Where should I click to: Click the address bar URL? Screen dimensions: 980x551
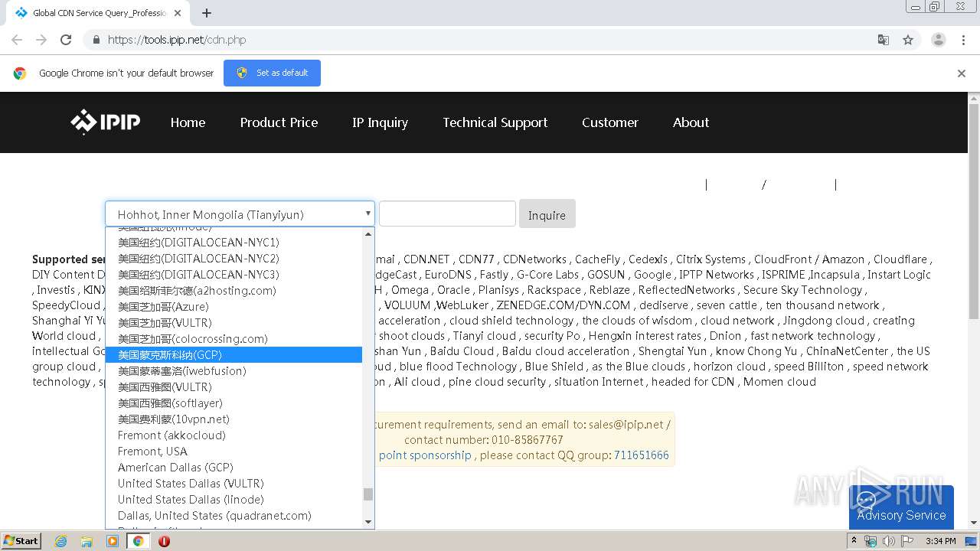[x=177, y=40]
